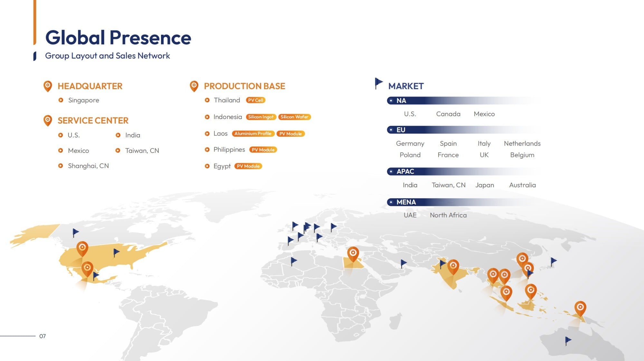Click the Production Base pin icon
This screenshot has width=644, height=361.
pos(194,86)
